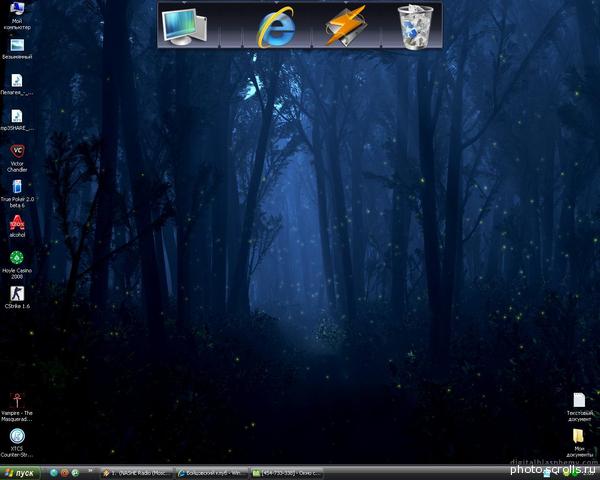600x480 pixels.
Task: Select the Мои документы folder icon
Action: (579, 443)
